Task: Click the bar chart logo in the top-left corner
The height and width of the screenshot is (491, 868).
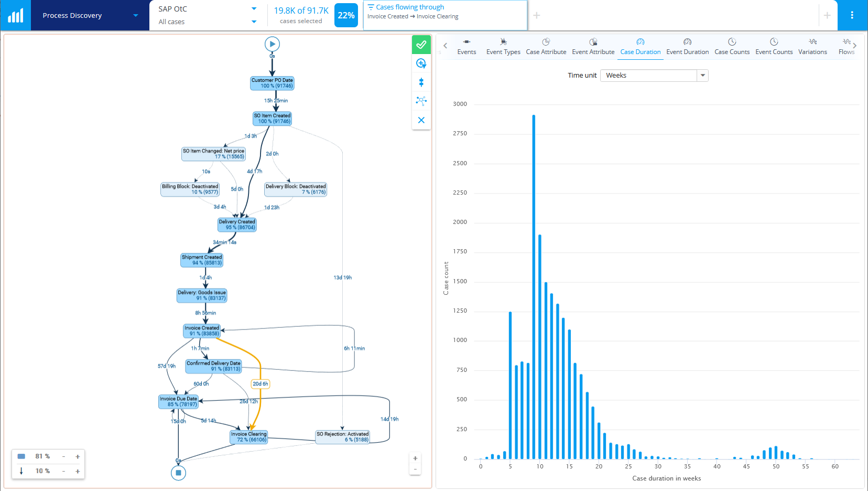Action: (15, 15)
